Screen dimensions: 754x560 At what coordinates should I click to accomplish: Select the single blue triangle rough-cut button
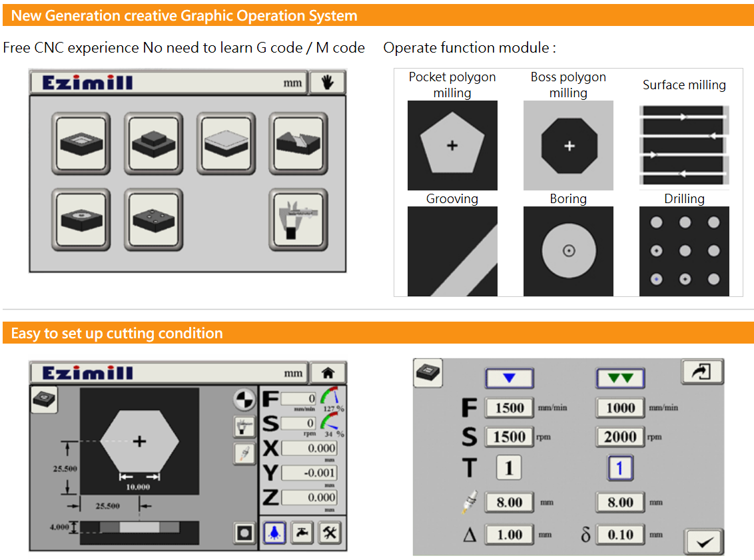coord(510,378)
